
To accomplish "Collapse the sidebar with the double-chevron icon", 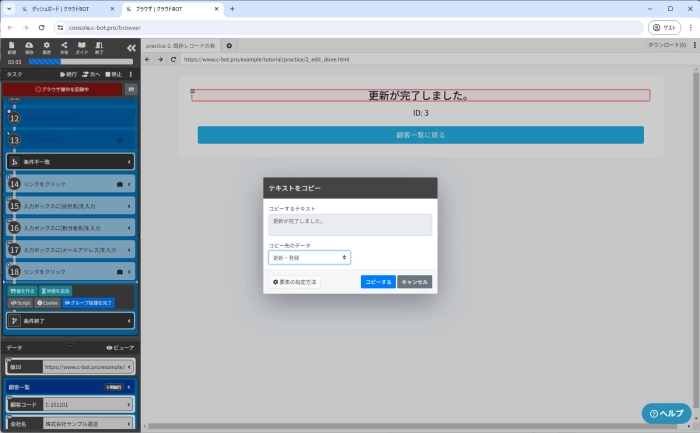I will [130, 47].
